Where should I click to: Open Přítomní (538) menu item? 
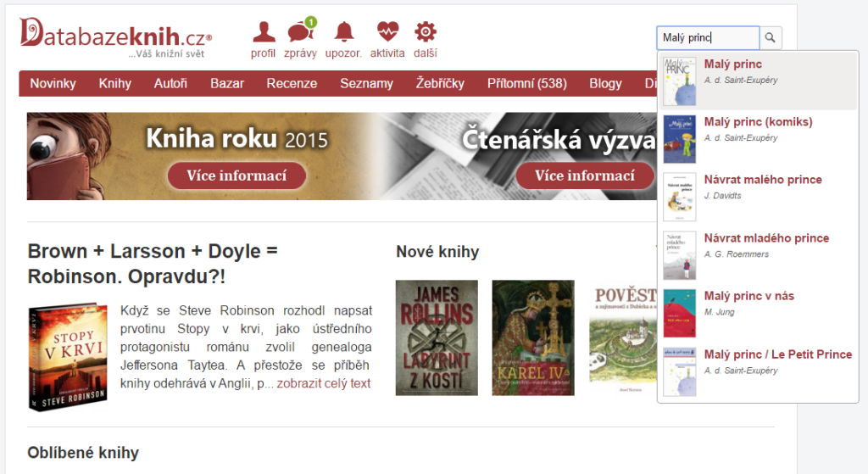click(x=527, y=84)
